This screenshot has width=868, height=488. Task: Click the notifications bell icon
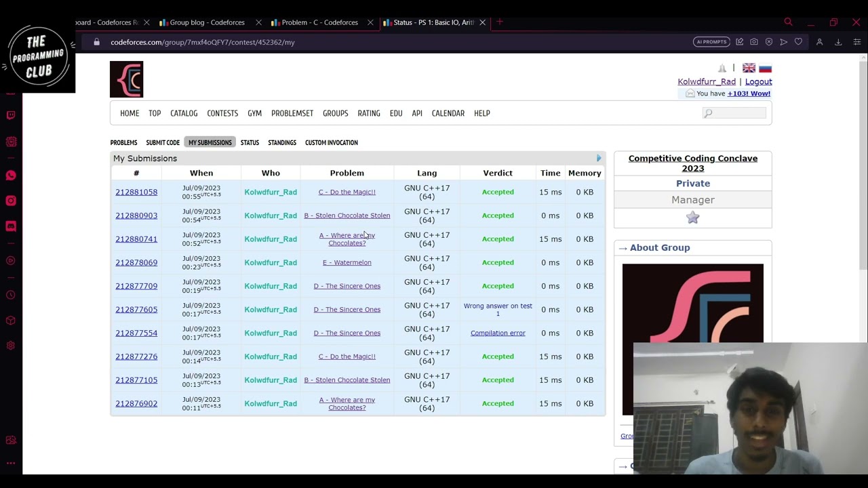tap(722, 68)
